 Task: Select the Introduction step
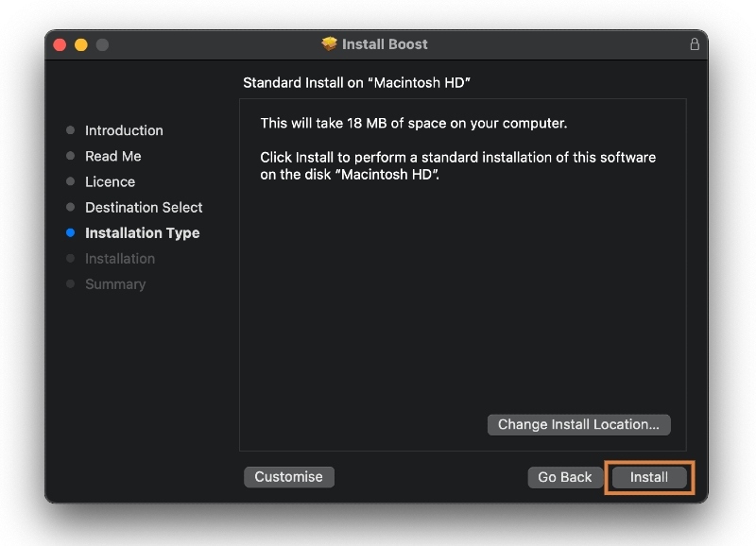click(124, 130)
